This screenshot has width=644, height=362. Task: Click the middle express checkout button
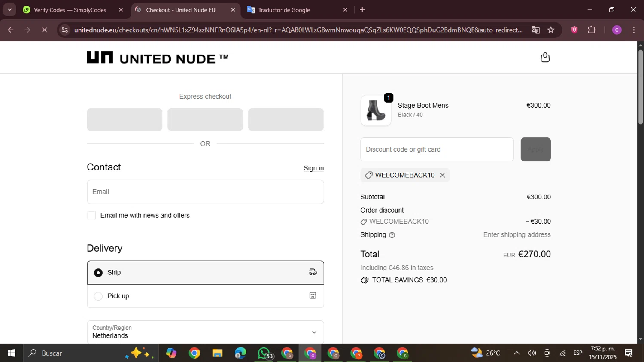click(205, 119)
